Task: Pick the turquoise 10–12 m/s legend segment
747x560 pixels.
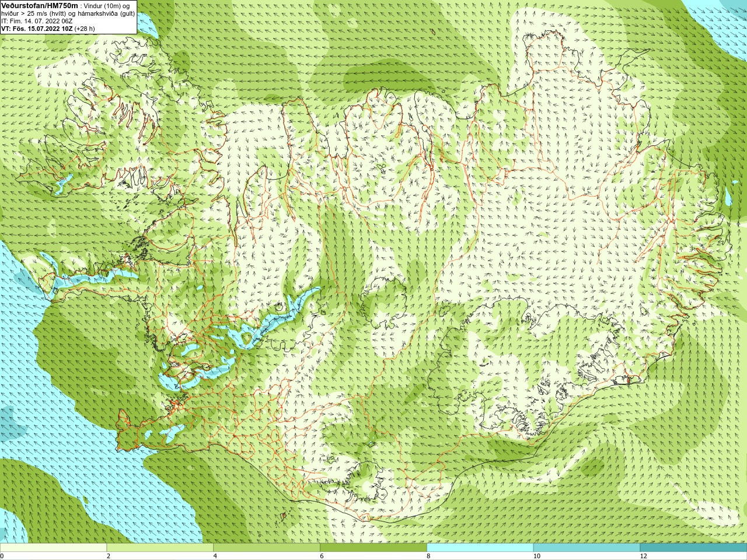Action: tap(587, 548)
